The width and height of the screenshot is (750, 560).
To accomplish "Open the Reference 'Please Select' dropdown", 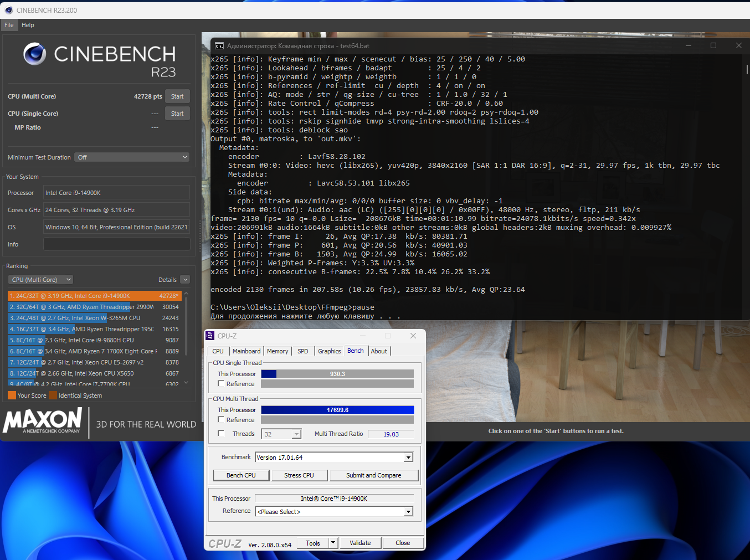I will coord(408,512).
